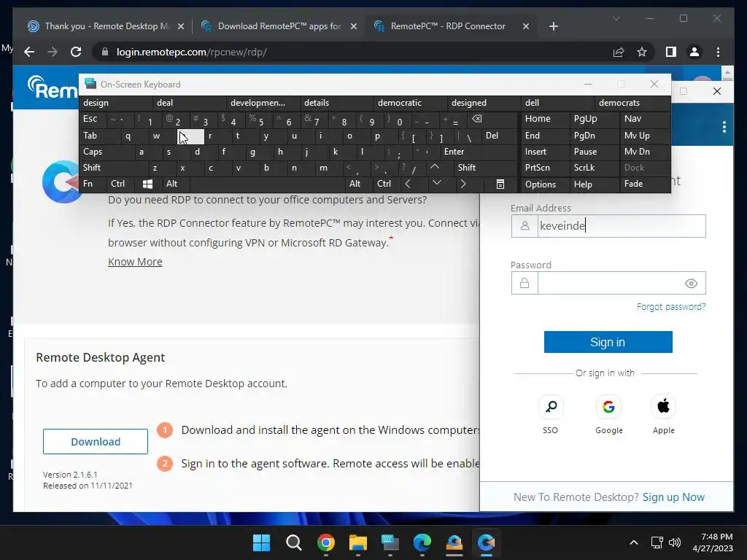Click the Forgot password? link
Image resolution: width=747 pixels, height=560 pixels.
point(671,307)
